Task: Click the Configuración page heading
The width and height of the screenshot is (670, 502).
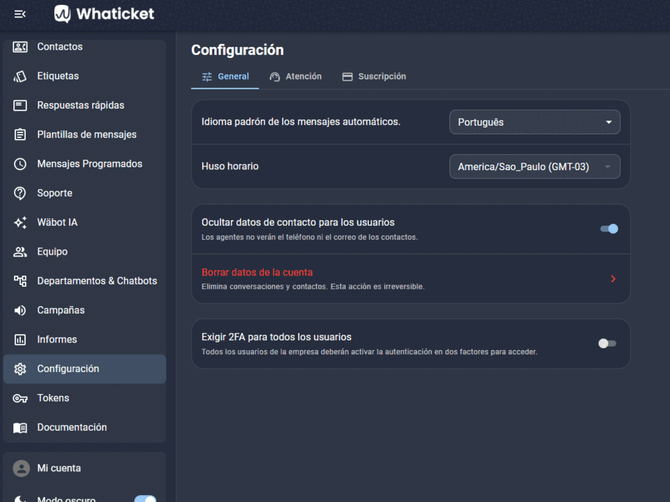Action: (237, 50)
